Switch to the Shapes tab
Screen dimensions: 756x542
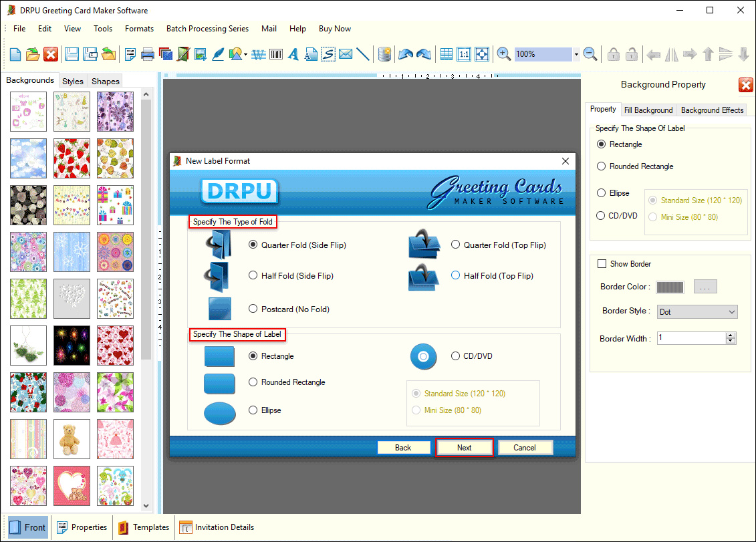click(x=106, y=81)
